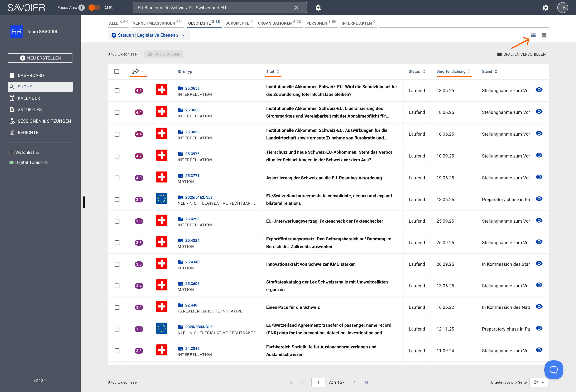This screenshot has width=576, height=392.
Task: Expand the relevance score column dropdown
Action: point(143,71)
